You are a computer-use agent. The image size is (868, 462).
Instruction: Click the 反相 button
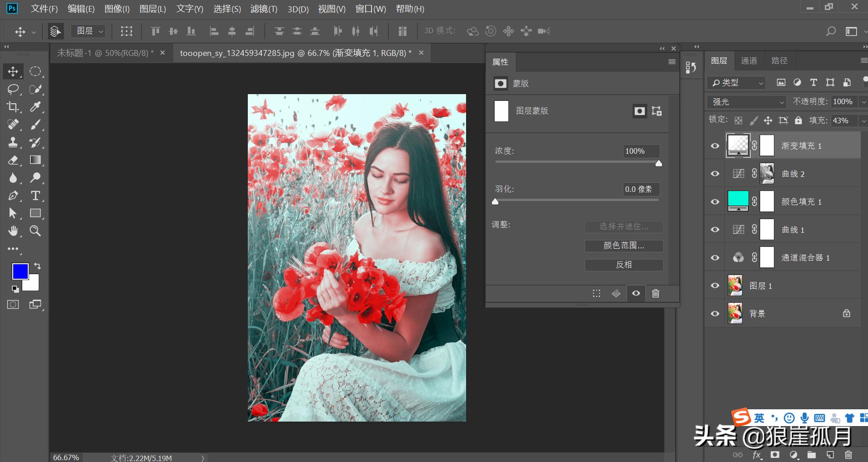tap(623, 265)
